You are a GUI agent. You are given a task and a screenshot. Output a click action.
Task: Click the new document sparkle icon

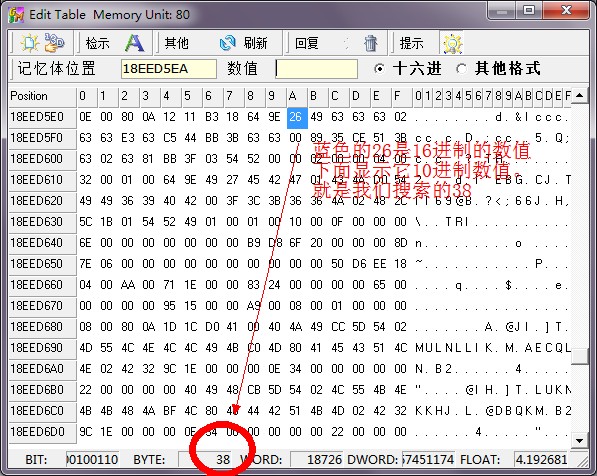(29, 43)
